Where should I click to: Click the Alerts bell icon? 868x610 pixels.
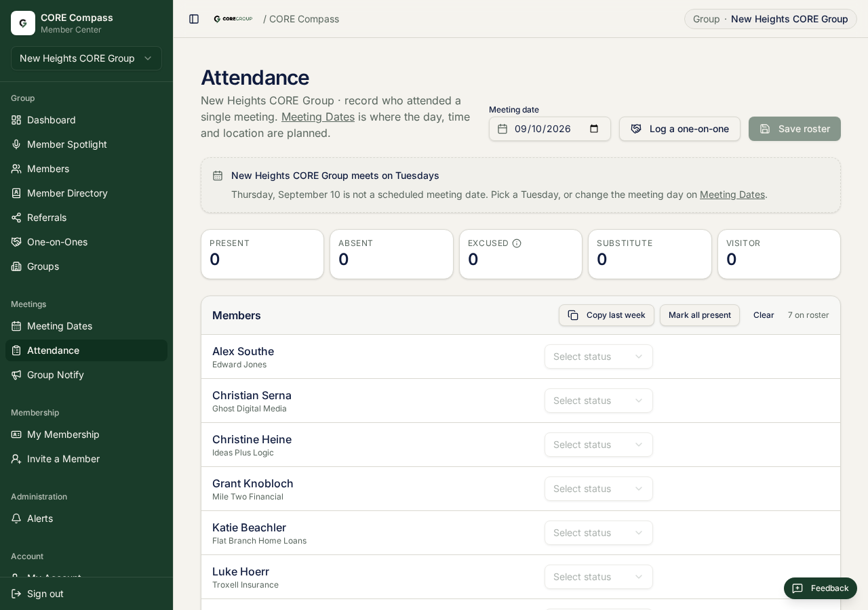[x=16, y=518]
